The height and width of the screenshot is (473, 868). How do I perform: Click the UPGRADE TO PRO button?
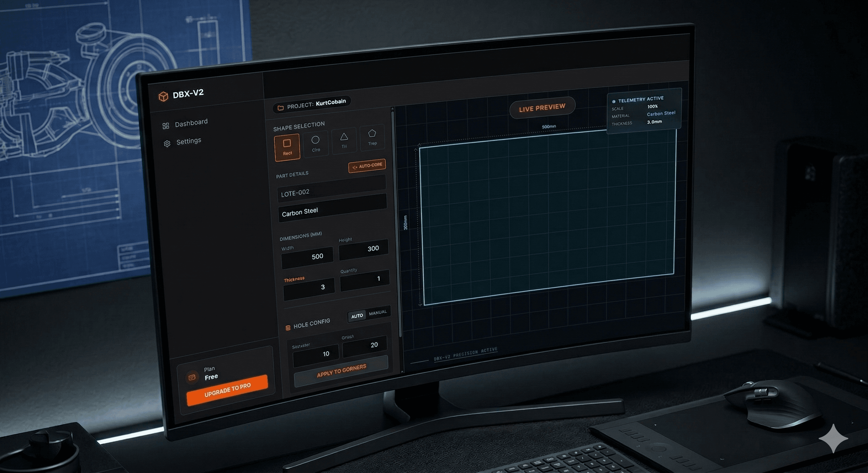point(227,390)
